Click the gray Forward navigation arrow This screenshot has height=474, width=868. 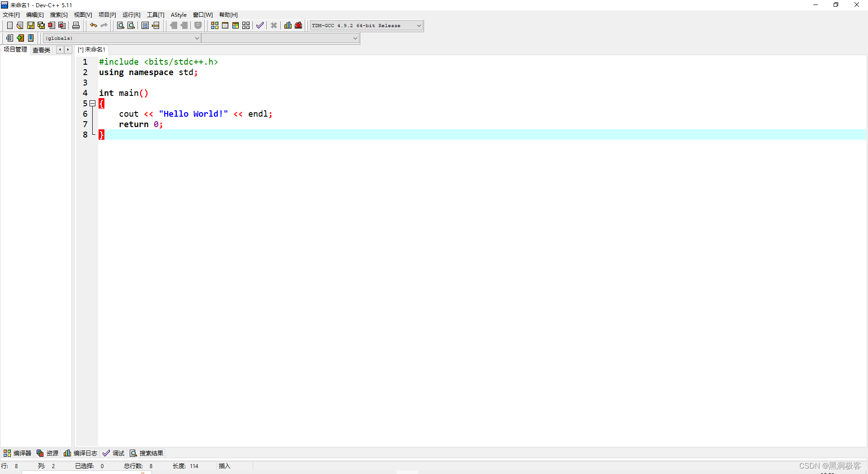pyautogui.click(x=184, y=25)
